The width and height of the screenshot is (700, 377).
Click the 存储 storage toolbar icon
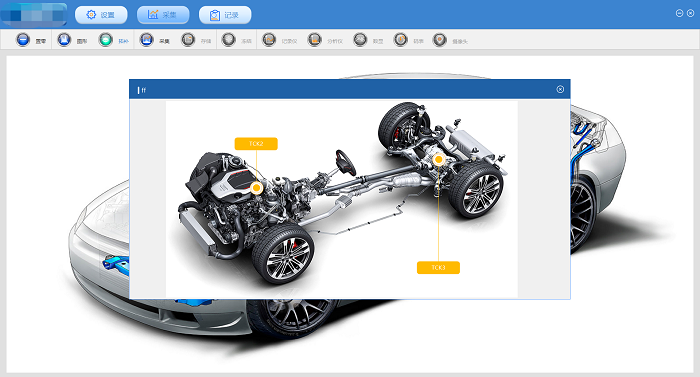pyautogui.click(x=188, y=40)
